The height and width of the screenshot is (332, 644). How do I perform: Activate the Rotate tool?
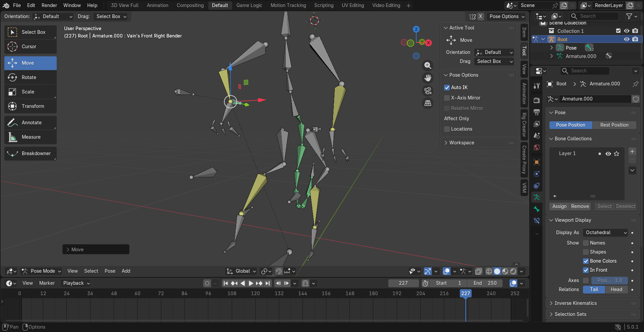(x=30, y=77)
